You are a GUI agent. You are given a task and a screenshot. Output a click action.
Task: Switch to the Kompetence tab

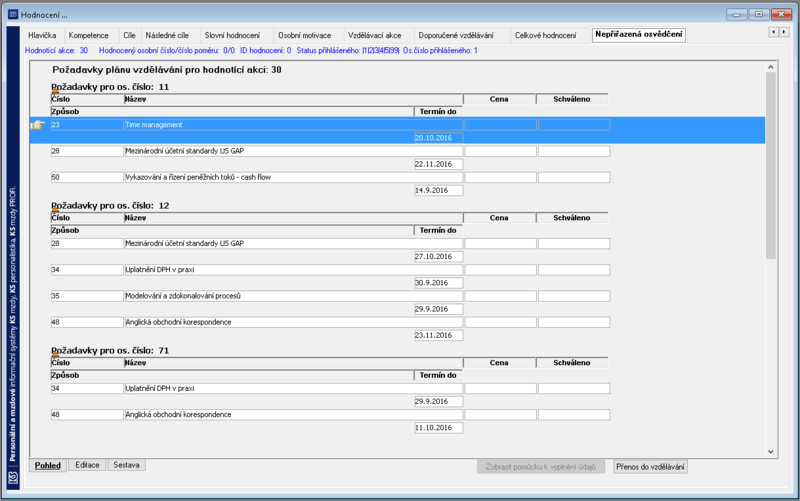pos(89,35)
